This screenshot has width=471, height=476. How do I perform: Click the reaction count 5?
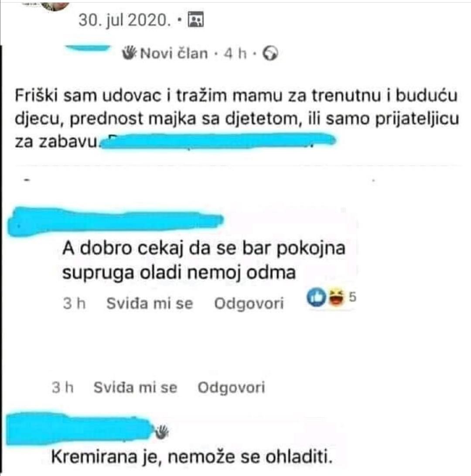(352, 297)
